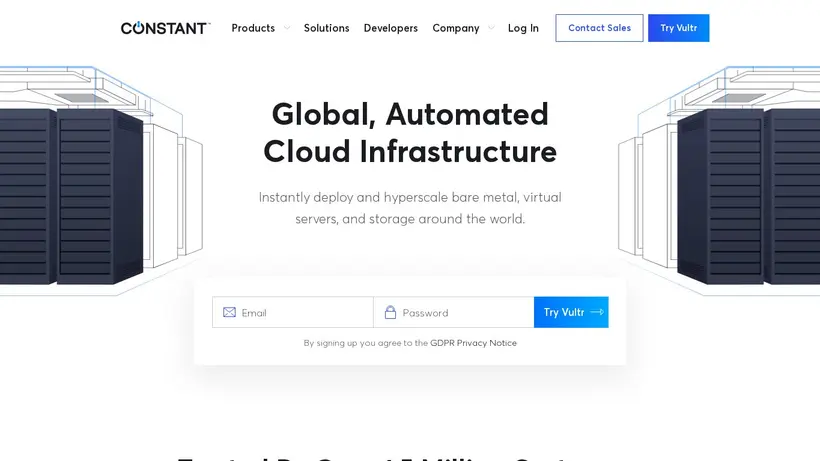Click the padlock icon in Password field
Viewport: 820px width, 461px height.
tap(390, 312)
